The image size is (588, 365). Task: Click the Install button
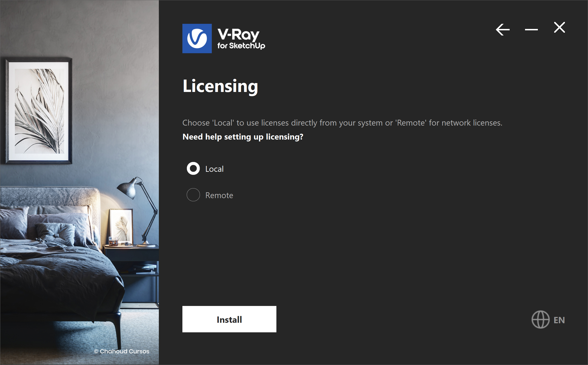(229, 319)
